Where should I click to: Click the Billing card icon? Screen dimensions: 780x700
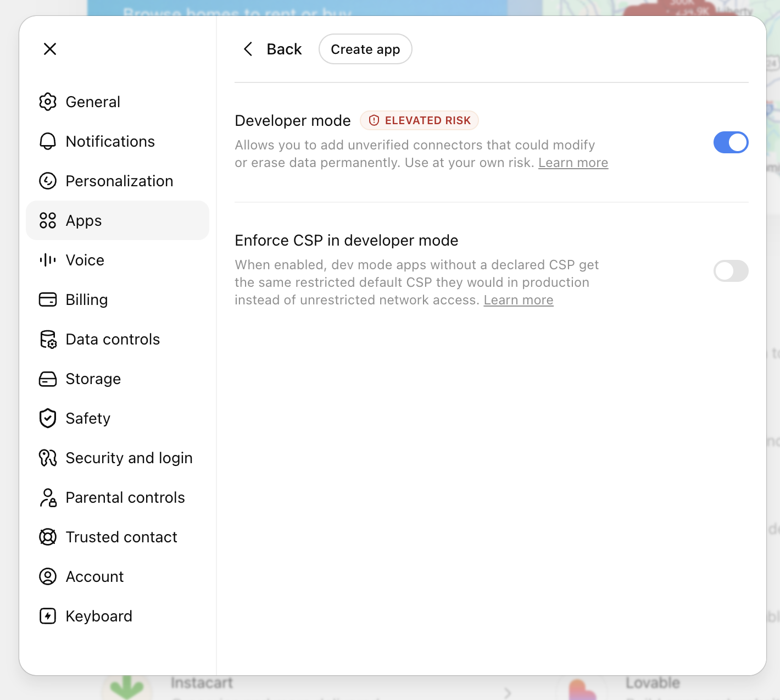pyautogui.click(x=48, y=299)
